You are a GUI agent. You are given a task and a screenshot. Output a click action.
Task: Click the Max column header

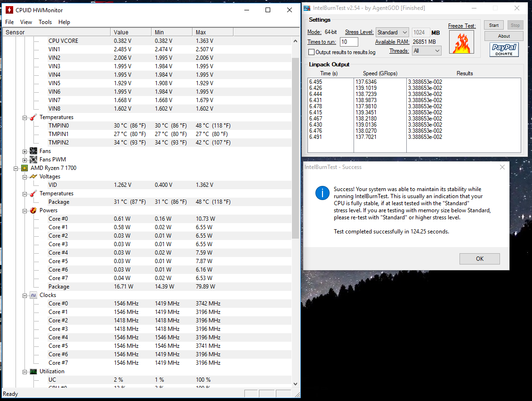point(213,32)
